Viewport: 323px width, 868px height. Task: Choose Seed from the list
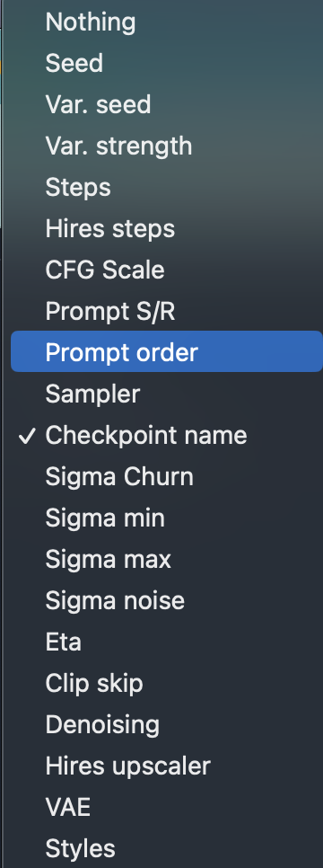click(x=166, y=63)
